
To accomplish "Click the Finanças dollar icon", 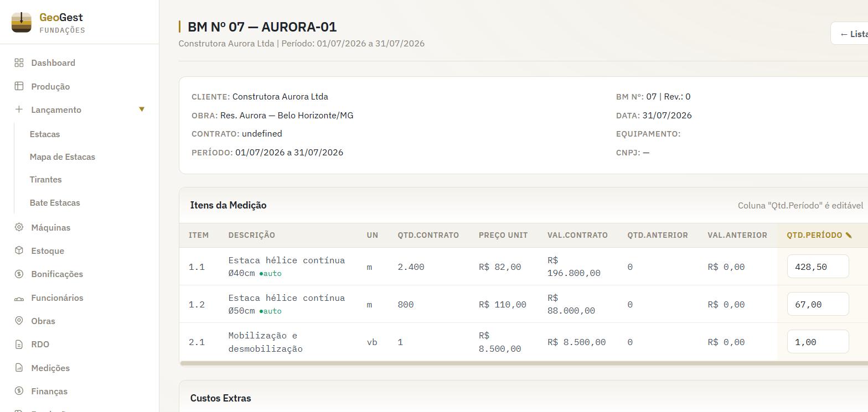I will (19, 391).
